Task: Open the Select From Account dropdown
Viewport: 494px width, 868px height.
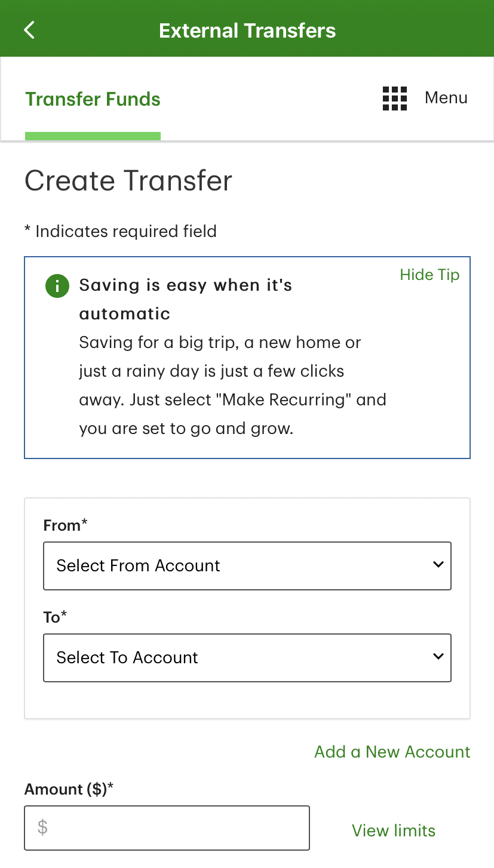Action: [247, 565]
